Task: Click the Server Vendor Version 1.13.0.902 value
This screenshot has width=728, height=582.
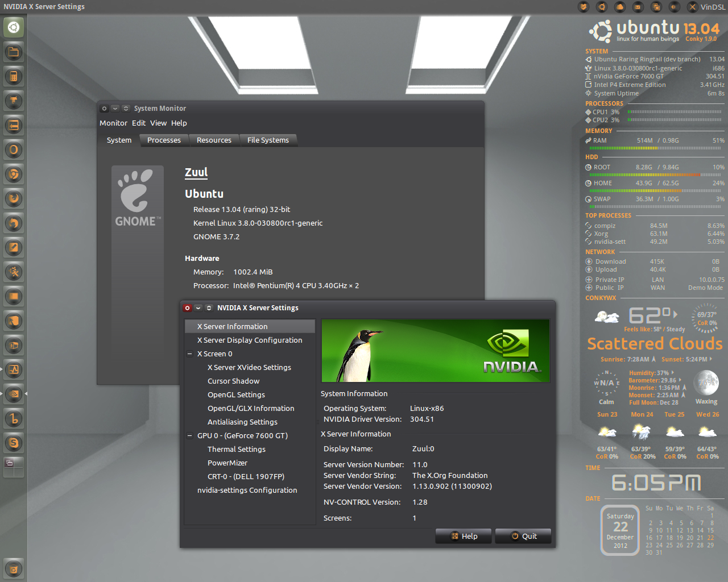Action: [452, 486]
